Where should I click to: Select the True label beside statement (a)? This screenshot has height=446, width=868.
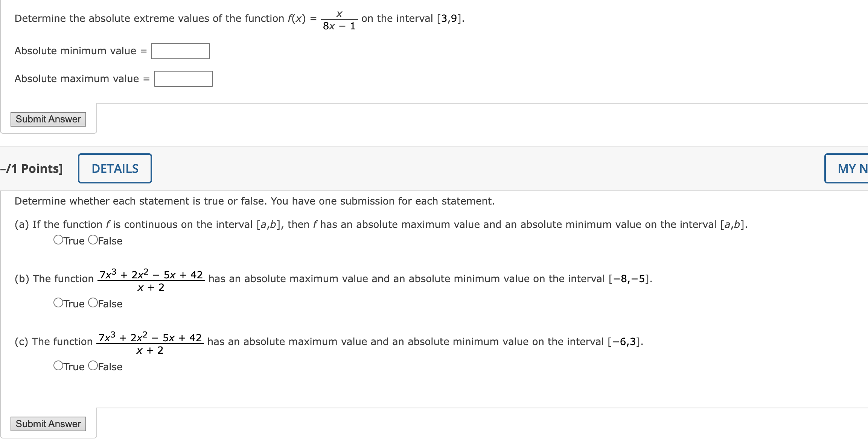(x=73, y=240)
